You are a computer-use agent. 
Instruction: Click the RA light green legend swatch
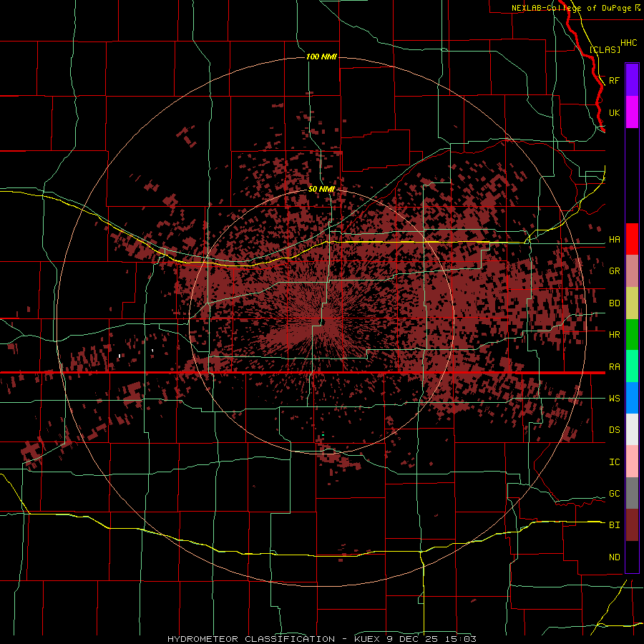[x=632, y=366]
